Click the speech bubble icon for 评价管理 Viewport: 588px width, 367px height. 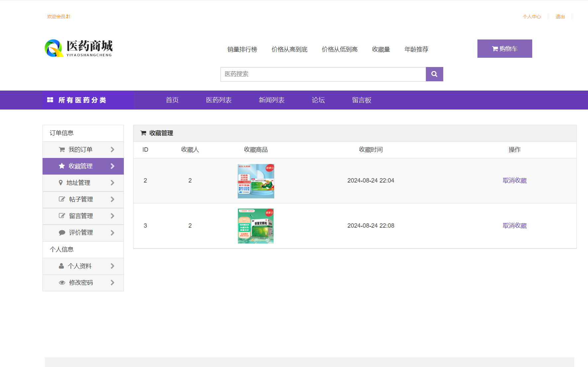point(62,233)
